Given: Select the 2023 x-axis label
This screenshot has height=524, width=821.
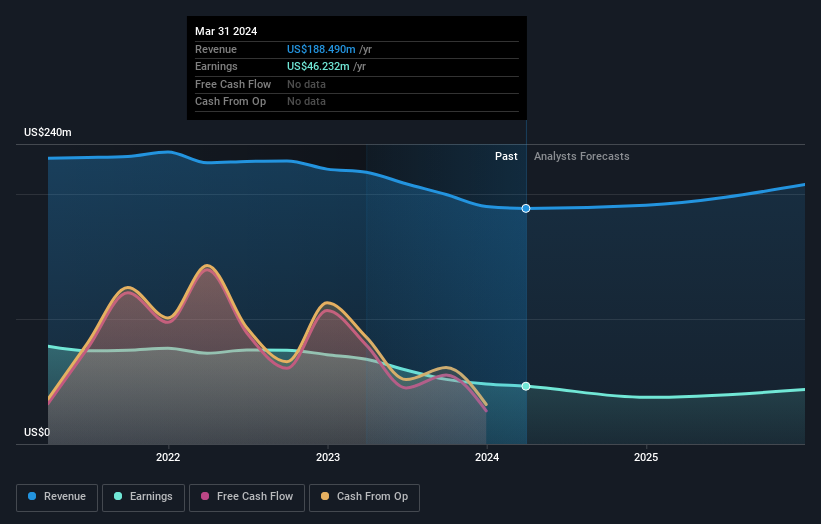Looking at the screenshot, I should (328, 458).
